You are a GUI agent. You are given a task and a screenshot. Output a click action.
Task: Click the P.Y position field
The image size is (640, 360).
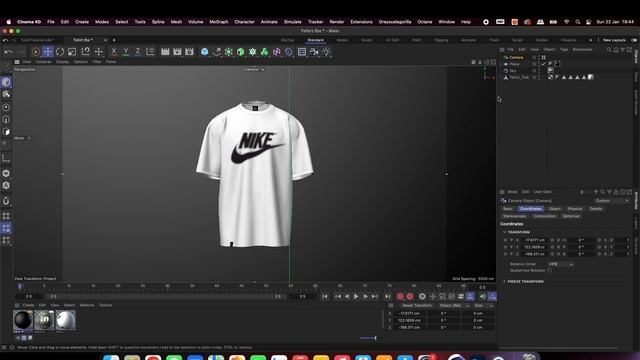535,247
